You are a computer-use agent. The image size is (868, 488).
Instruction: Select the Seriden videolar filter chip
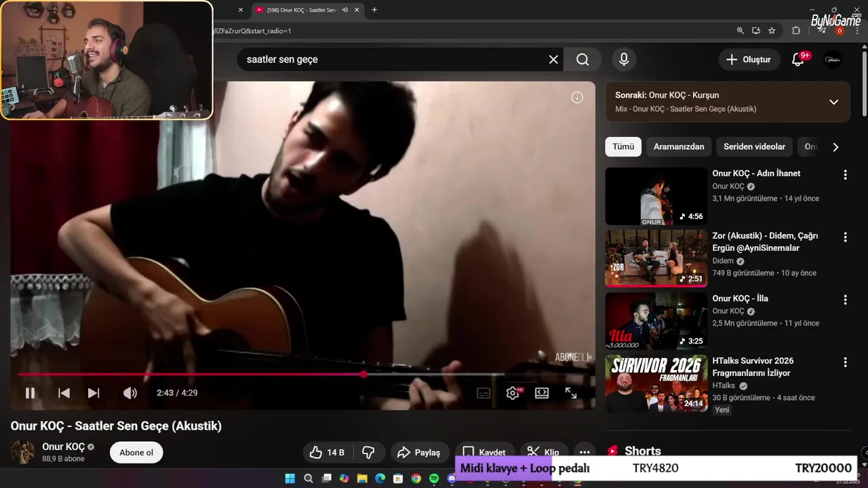[x=754, y=146]
